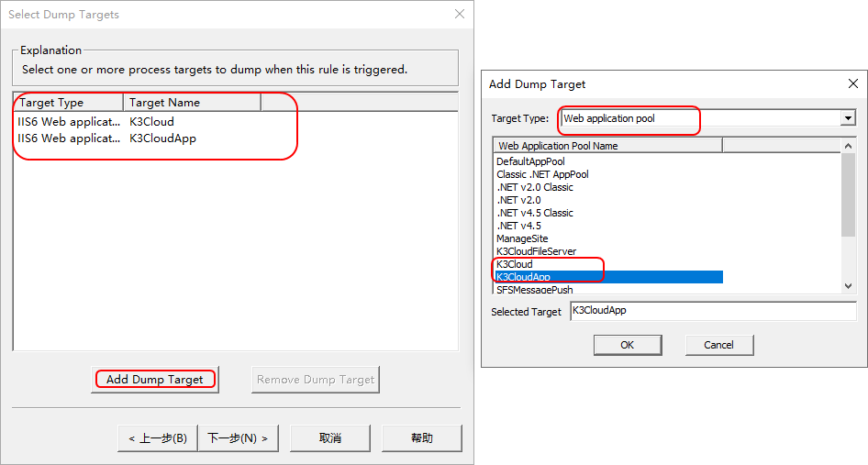Click the Selected Target input field
868x465 pixels.
(x=713, y=311)
